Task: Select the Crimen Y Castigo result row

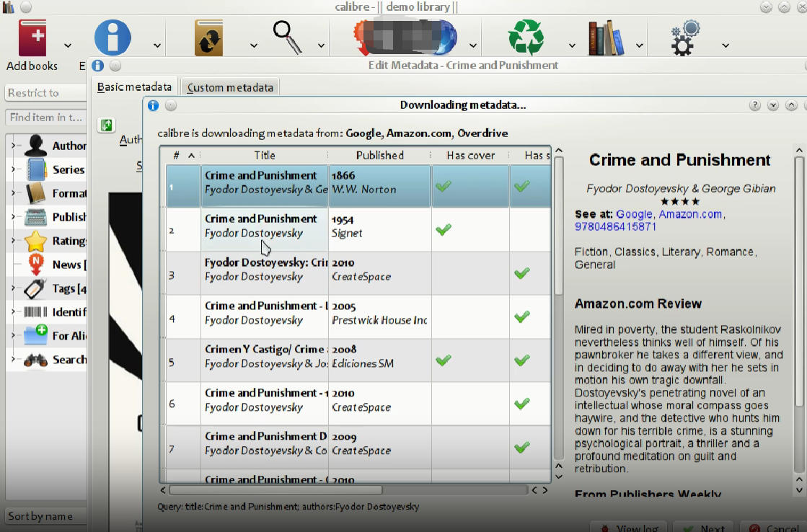Action: [x=358, y=360]
